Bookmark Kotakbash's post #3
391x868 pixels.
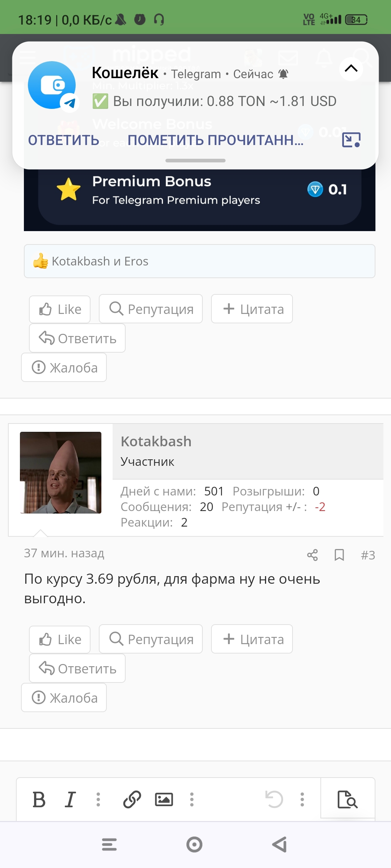(339, 555)
